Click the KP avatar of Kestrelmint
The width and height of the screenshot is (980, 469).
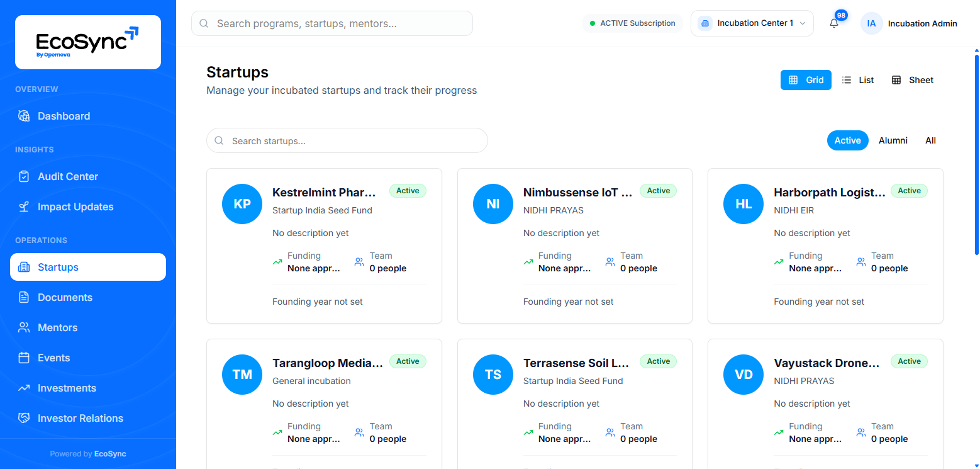[x=242, y=204]
